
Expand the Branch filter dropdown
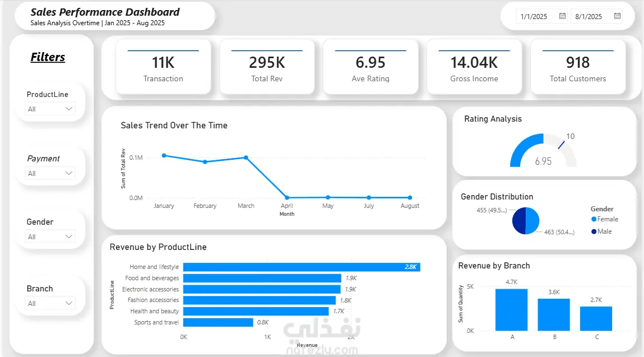(50, 303)
